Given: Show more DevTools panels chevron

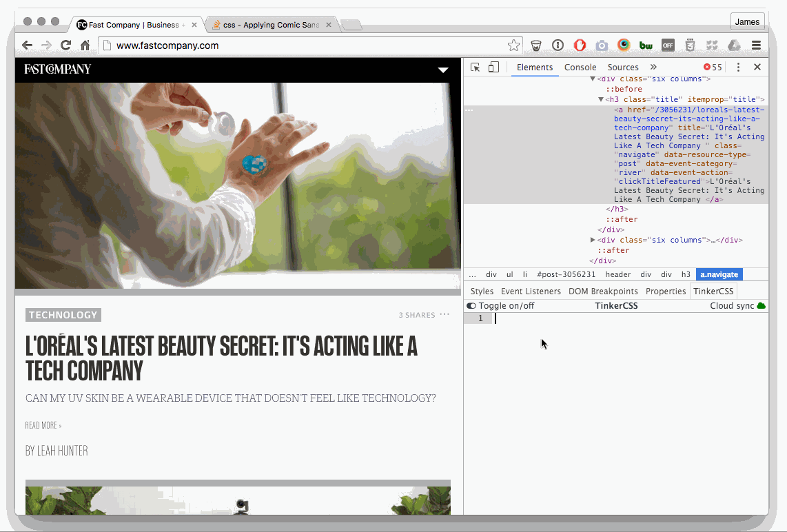Looking at the screenshot, I should pyautogui.click(x=653, y=67).
